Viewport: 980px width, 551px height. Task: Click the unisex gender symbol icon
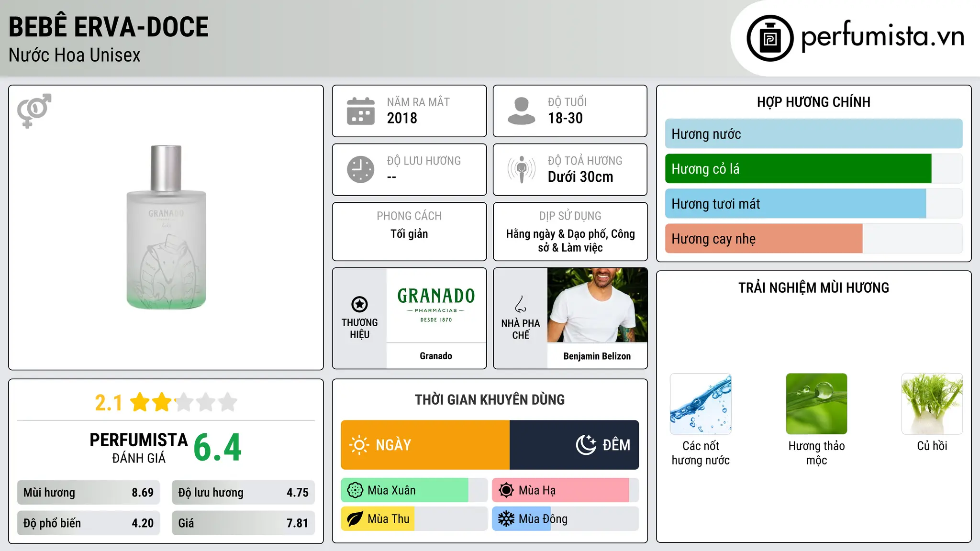[34, 110]
